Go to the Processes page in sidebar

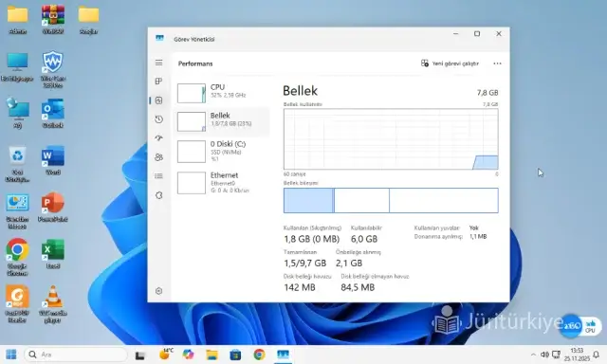coord(158,82)
